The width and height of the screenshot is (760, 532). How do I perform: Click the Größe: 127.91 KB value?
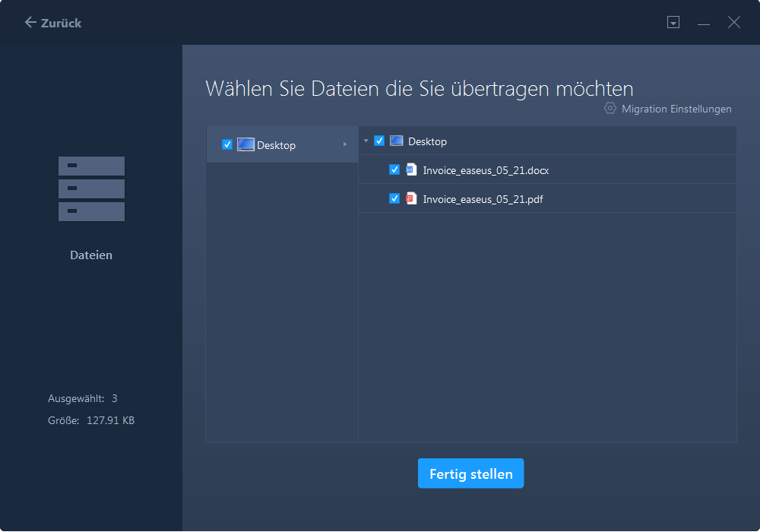pos(91,420)
